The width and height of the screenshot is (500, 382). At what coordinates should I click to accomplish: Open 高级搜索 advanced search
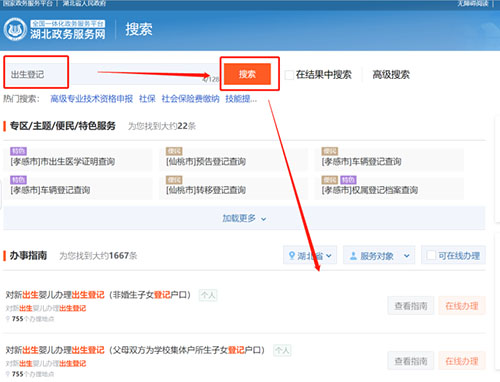pyautogui.click(x=391, y=75)
